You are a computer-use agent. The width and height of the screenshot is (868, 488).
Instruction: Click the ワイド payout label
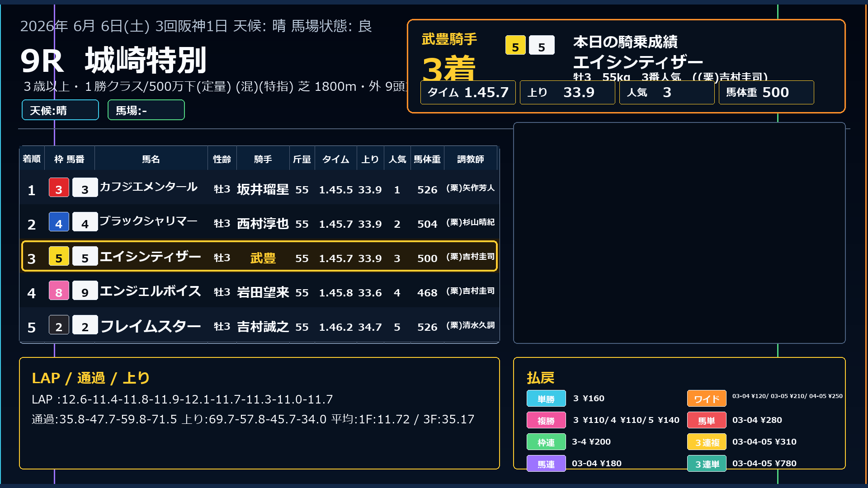click(707, 399)
